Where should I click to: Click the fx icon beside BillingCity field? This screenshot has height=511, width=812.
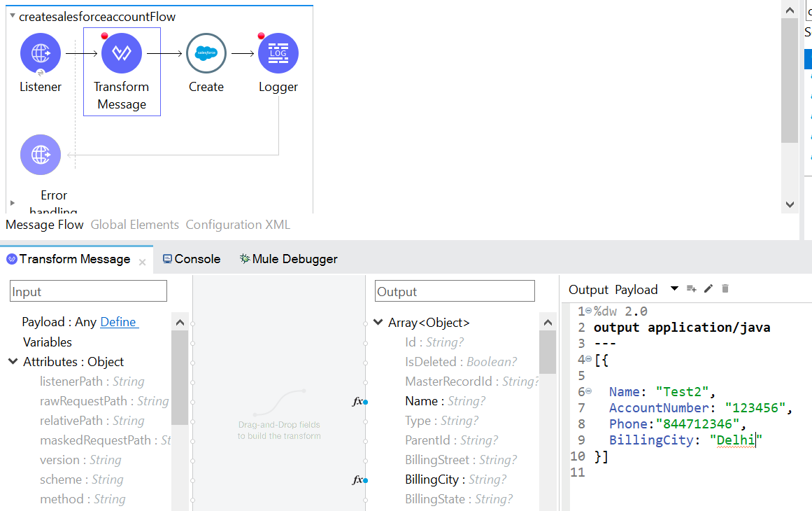(357, 480)
